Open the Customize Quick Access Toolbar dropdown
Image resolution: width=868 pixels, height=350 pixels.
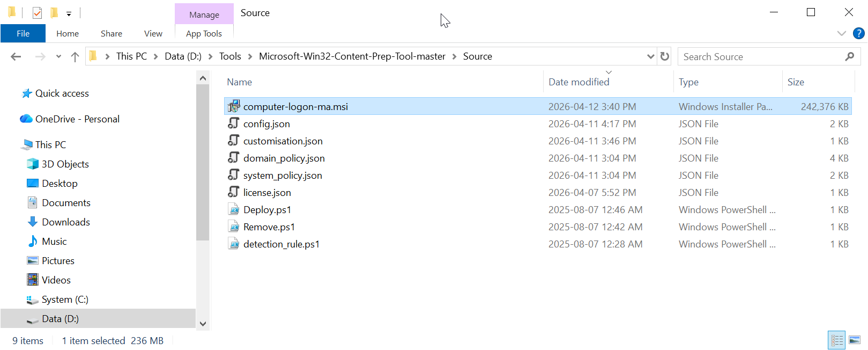click(69, 14)
